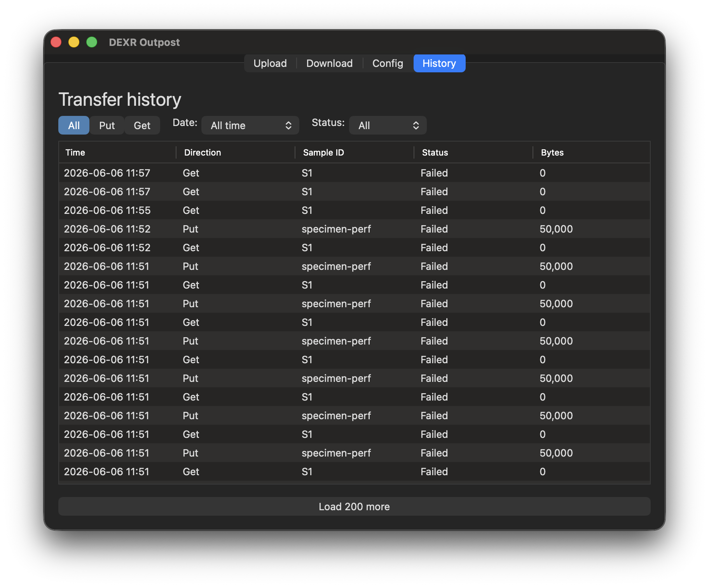Select the 11:52 Put specimen-perf row
The width and height of the screenshot is (709, 588).
354,229
